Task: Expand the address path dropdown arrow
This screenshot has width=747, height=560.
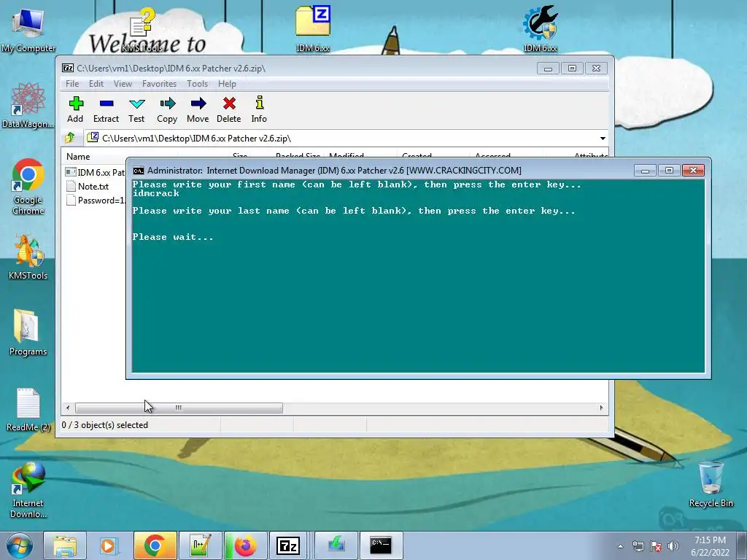Action: coord(603,139)
